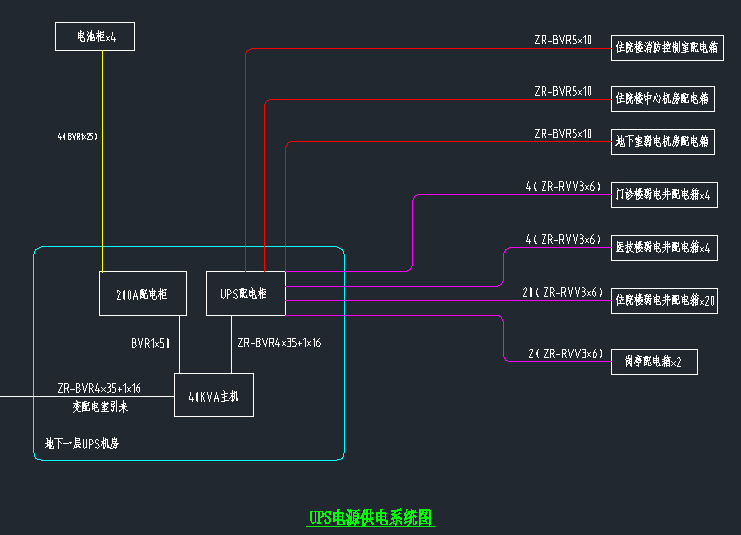Select the 电池柜×4 battery cabinet box
The height and width of the screenshot is (535, 741).
(93, 38)
